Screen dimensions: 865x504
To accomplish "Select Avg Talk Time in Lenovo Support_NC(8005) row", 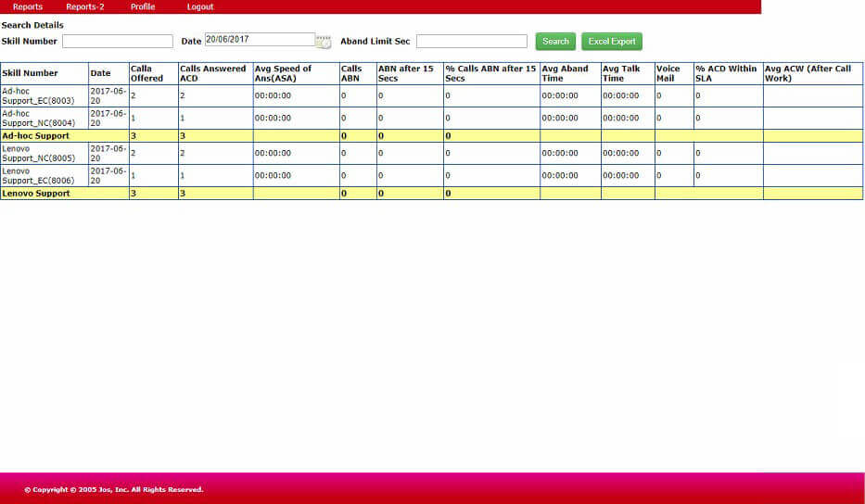I will pos(628,153).
